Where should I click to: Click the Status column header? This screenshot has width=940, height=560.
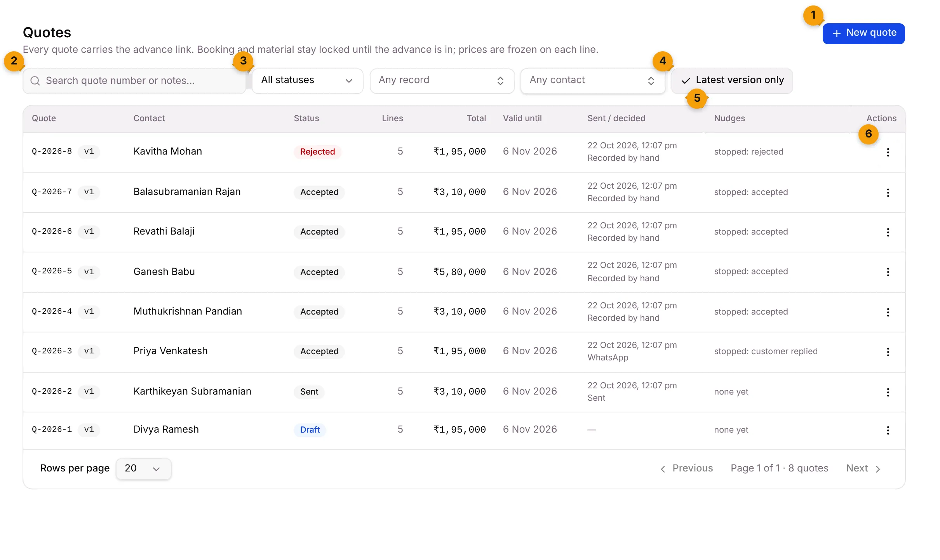click(x=306, y=118)
